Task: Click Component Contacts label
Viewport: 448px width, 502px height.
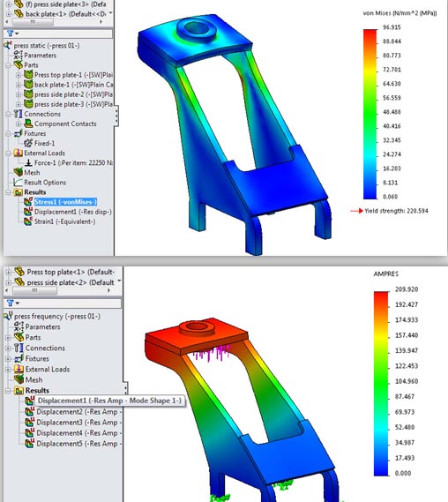Action: tap(65, 124)
